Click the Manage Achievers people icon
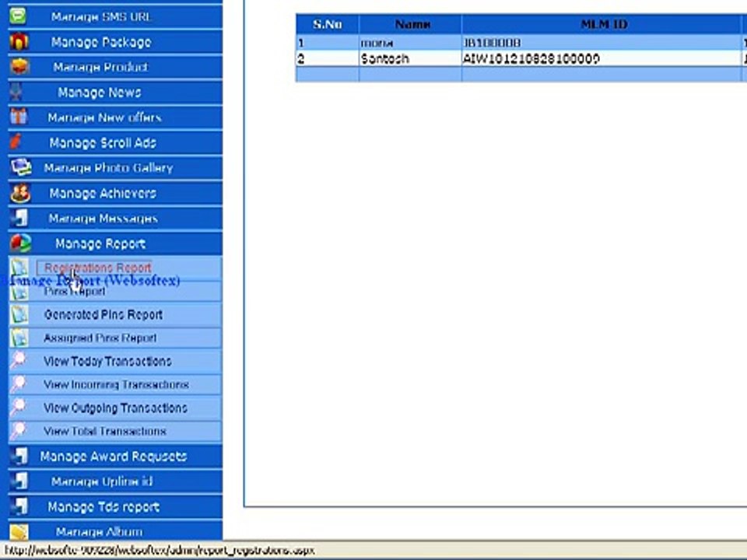The width and height of the screenshot is (747, 560). tap(20, 193)
